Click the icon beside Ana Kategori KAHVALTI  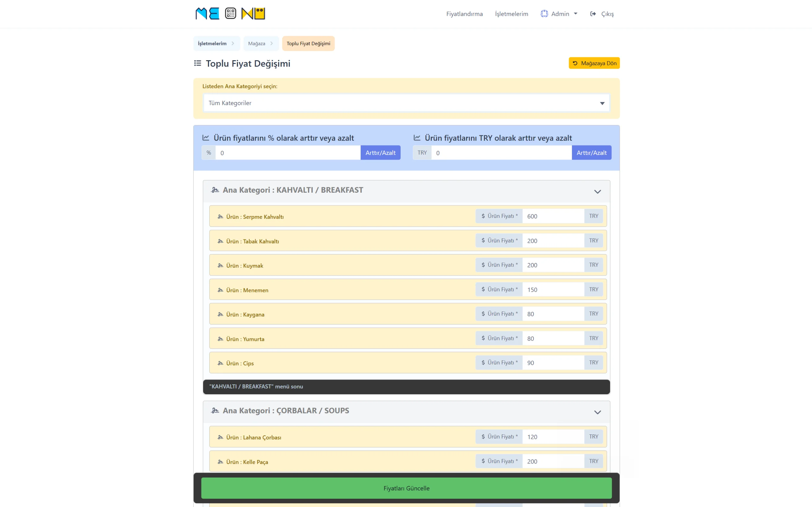(x=215, y=190)
